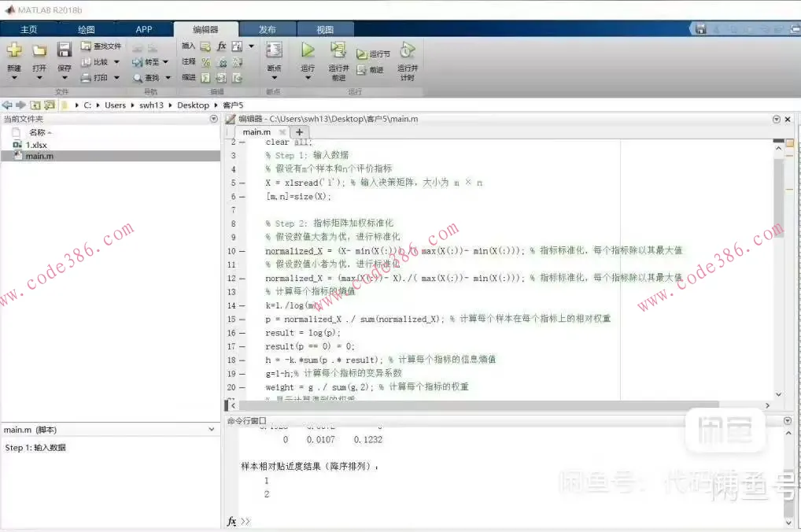Click the 运行并前进 run and advance icon
Viewport: 801px width, 532px height.
click(338, 50)
